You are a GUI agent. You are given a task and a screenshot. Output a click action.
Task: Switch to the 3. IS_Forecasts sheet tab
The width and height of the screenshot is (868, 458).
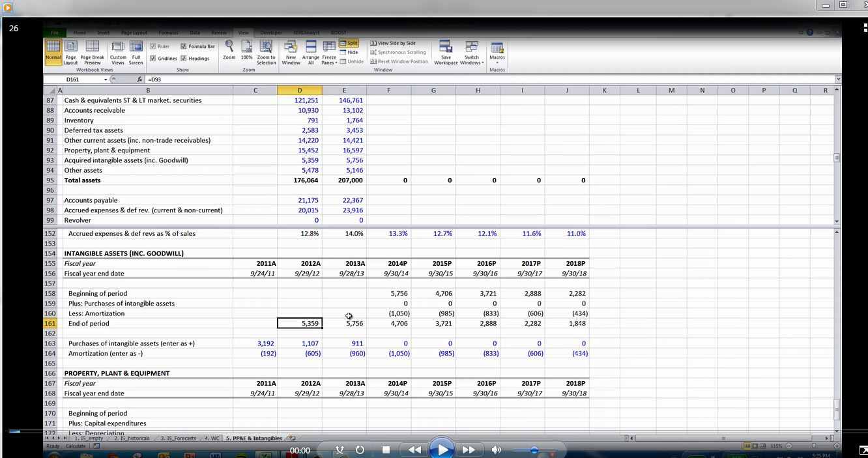point(178,438)
